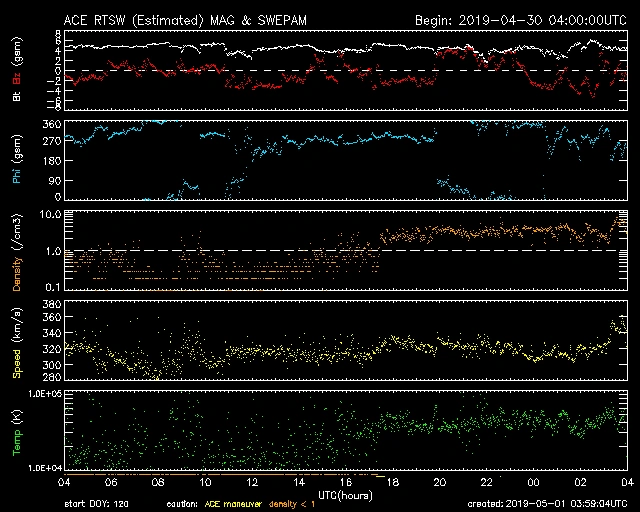Select the Phi (gsm) axis label
640x512 pixels.
18,160
